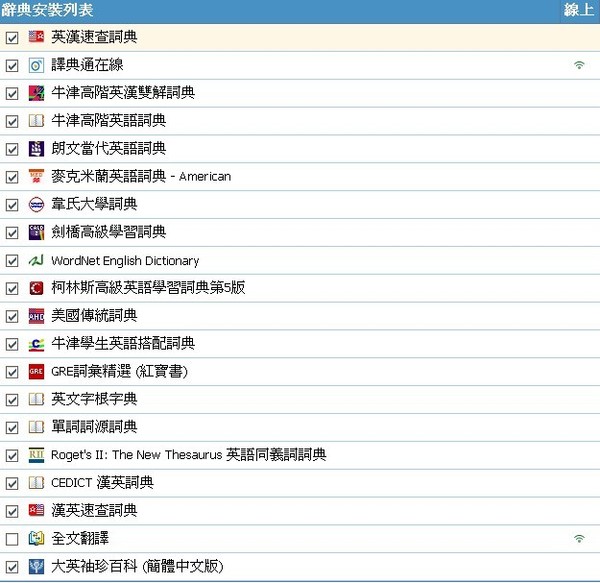This screenshot has height=583, width=600.
Task: Select the 全文翻譯 row text
Action: pyautogui.click(x=80, y=538)
